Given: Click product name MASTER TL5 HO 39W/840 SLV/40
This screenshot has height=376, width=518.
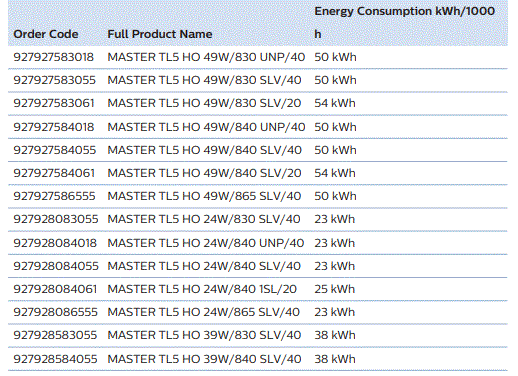Looking at the screenshot, I should [x=204, y=359].
